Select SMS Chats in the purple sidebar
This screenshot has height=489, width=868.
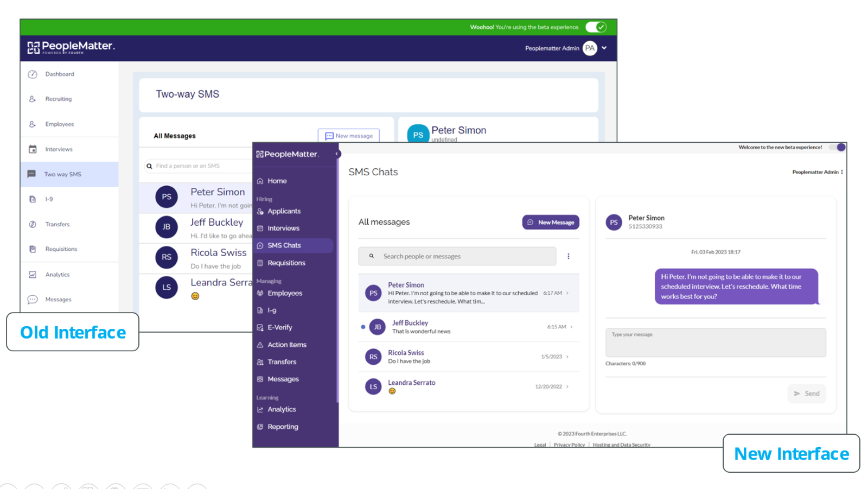284,245
